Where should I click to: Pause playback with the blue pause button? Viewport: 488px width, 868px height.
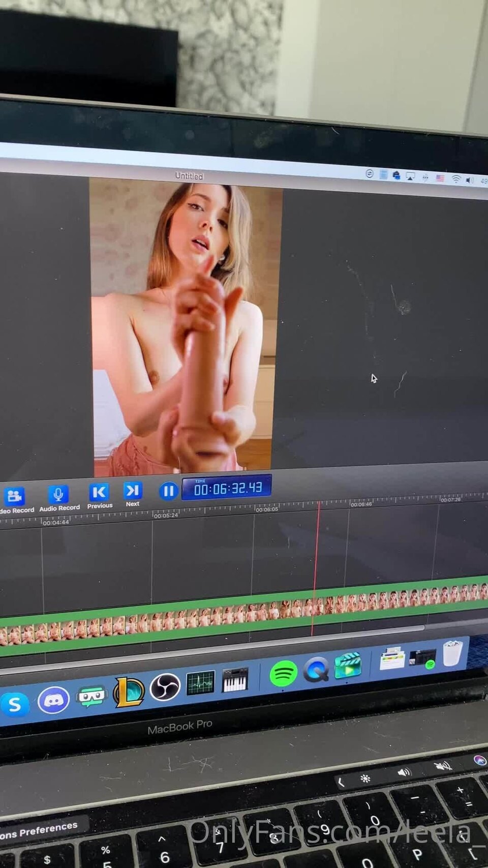[168, 491]
